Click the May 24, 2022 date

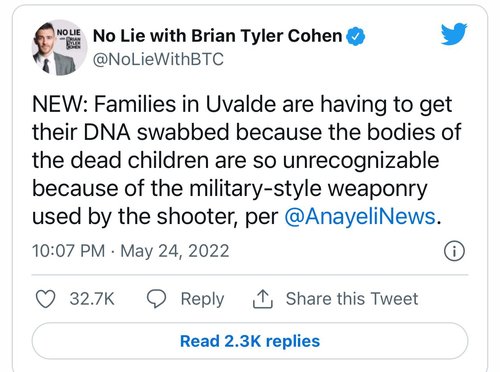175,251
